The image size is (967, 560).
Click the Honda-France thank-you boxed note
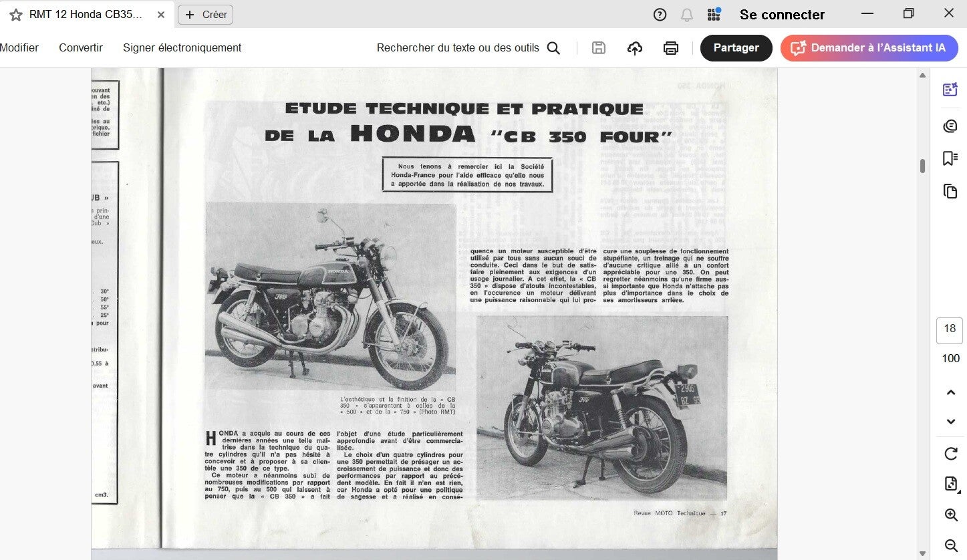(x=468, y=174)
